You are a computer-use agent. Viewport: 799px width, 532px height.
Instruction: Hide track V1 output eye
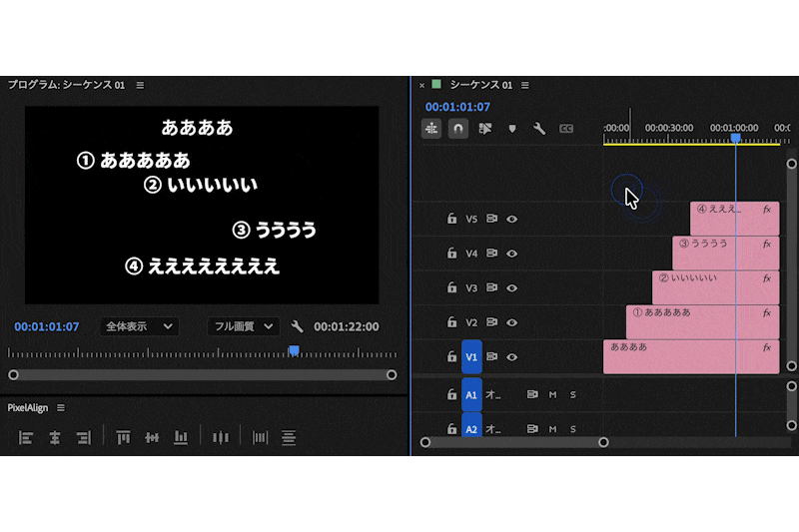click(x=512, y=357)
